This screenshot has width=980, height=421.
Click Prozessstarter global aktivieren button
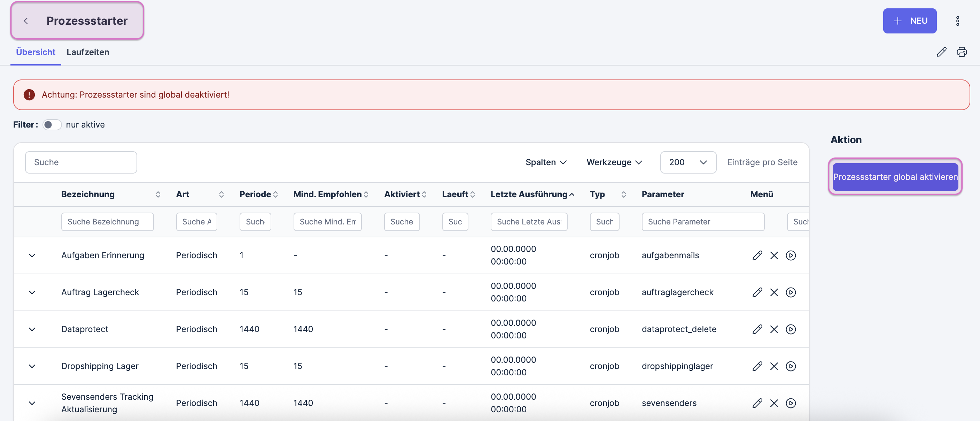coord(895,177)
